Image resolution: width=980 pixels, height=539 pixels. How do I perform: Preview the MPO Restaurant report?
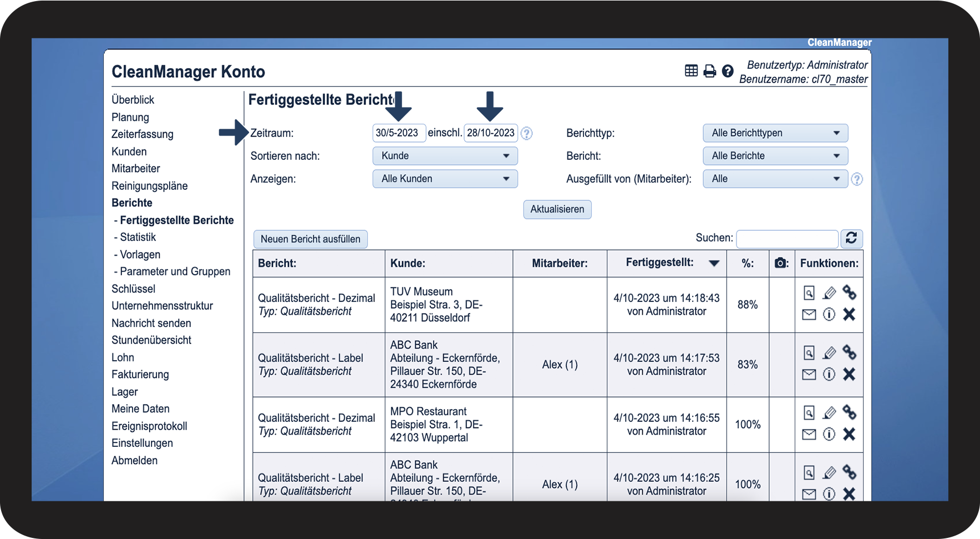[809, 412]
